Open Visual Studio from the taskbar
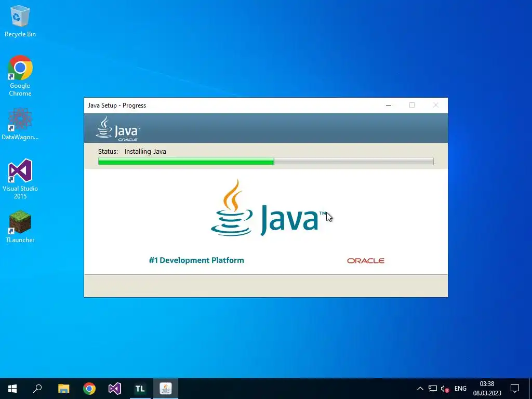Image resolution: width=532 pixels, height=399 pixels. [x=115, y=389]
